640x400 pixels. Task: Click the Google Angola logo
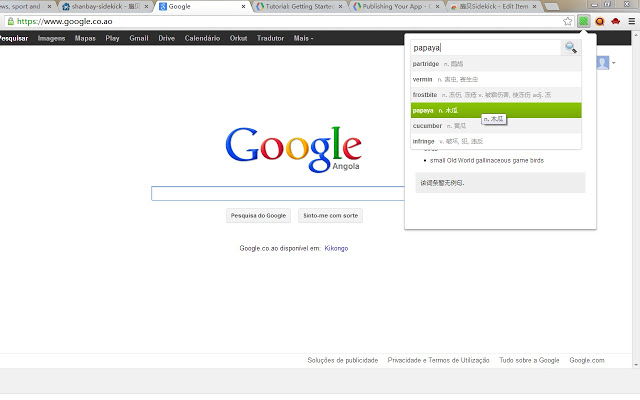[293, 149]
